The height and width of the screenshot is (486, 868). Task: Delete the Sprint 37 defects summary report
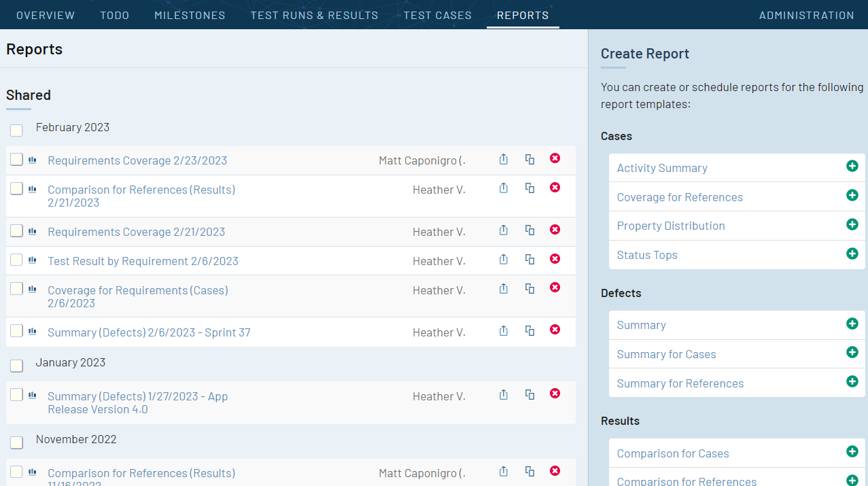pyautogui.click(x=555, y=330)
